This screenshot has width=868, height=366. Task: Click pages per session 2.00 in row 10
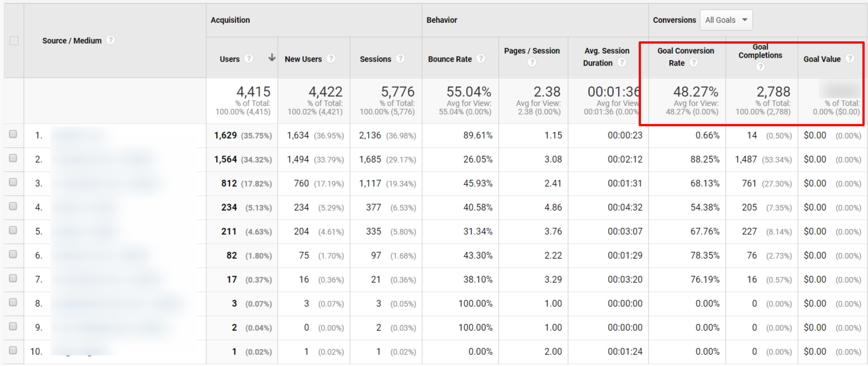click(553, 351)
